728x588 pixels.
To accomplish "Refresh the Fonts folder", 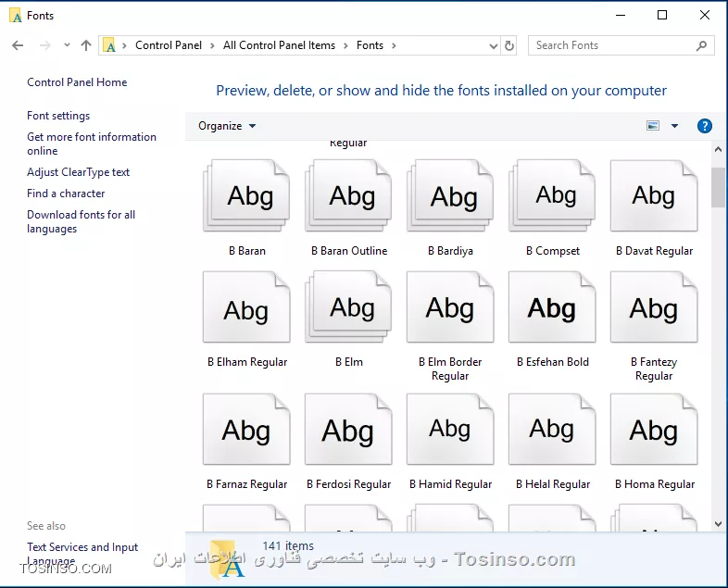I will (509, 45).
